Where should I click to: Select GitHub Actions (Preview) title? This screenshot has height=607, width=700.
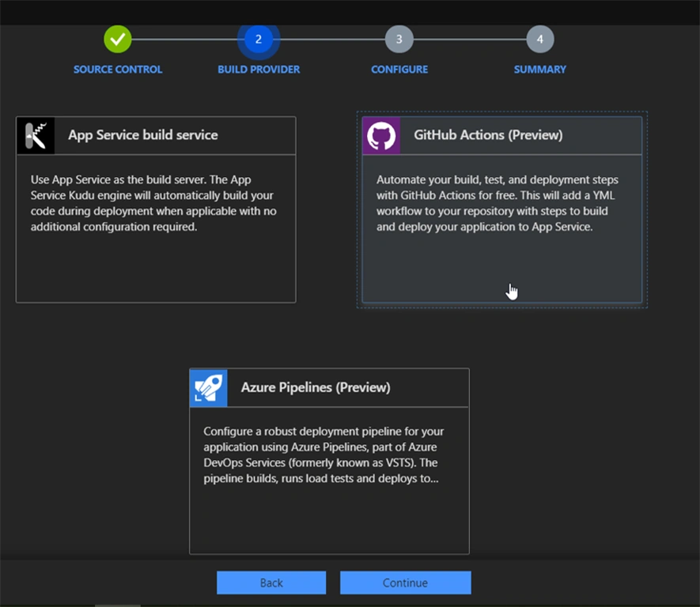[x=488, y=135]
